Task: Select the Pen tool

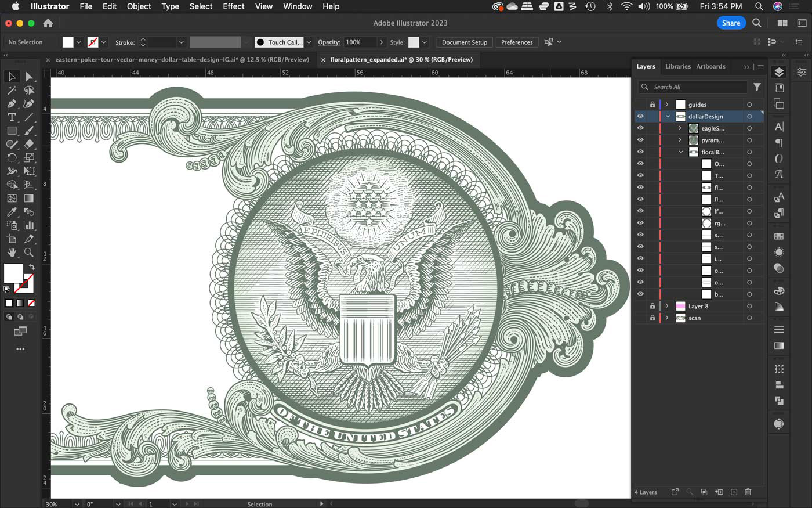Action: [x=12, y=104]
